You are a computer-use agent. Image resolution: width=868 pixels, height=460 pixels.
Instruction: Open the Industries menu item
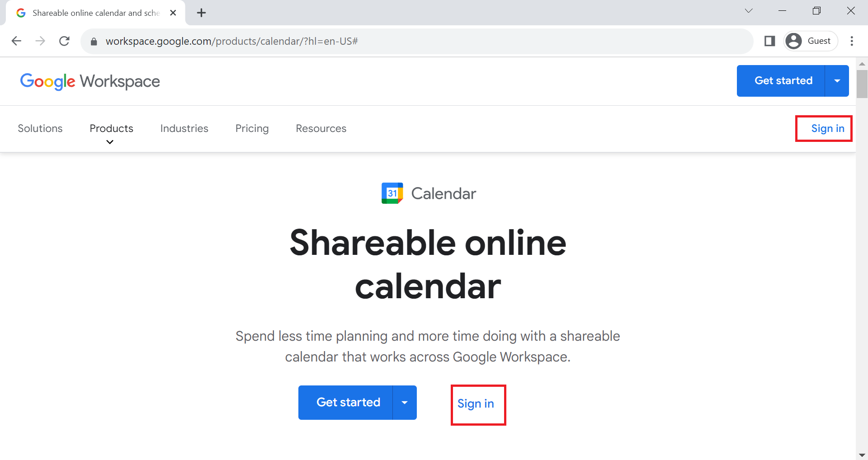[x=184, y=128]
